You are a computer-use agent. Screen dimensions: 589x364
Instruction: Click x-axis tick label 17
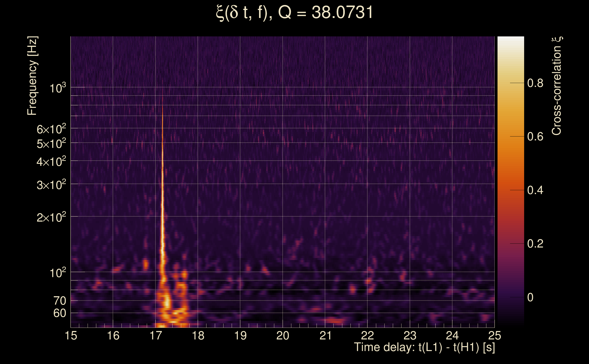click(x=156, y=336)
